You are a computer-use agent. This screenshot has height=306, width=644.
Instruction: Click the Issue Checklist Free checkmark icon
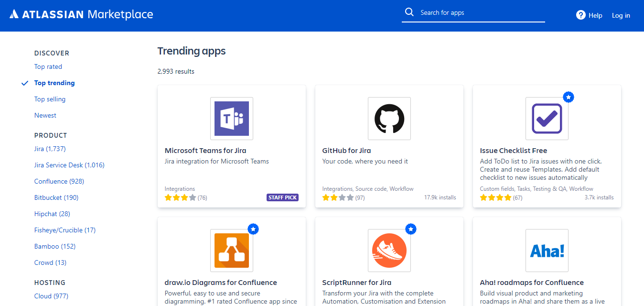[547, 119]
